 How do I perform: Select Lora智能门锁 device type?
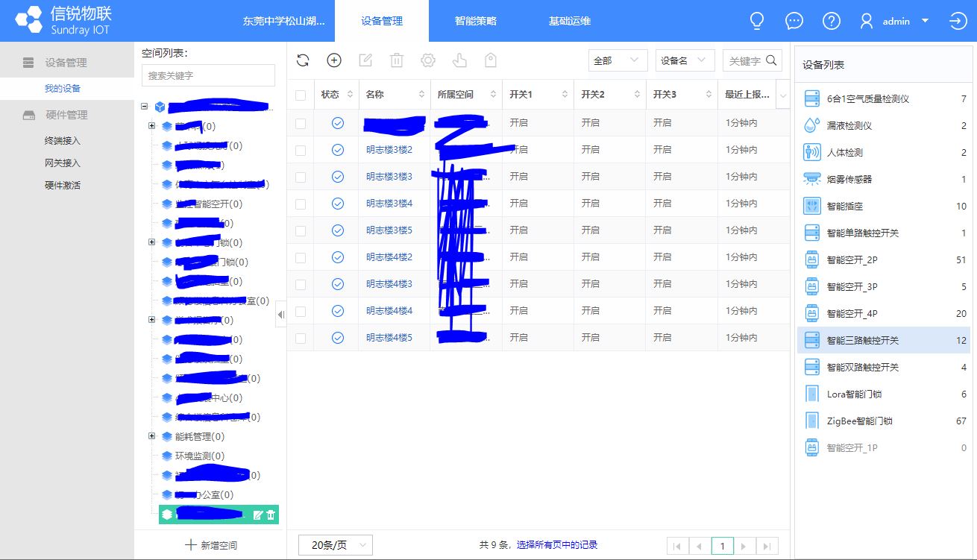[884, 394]
